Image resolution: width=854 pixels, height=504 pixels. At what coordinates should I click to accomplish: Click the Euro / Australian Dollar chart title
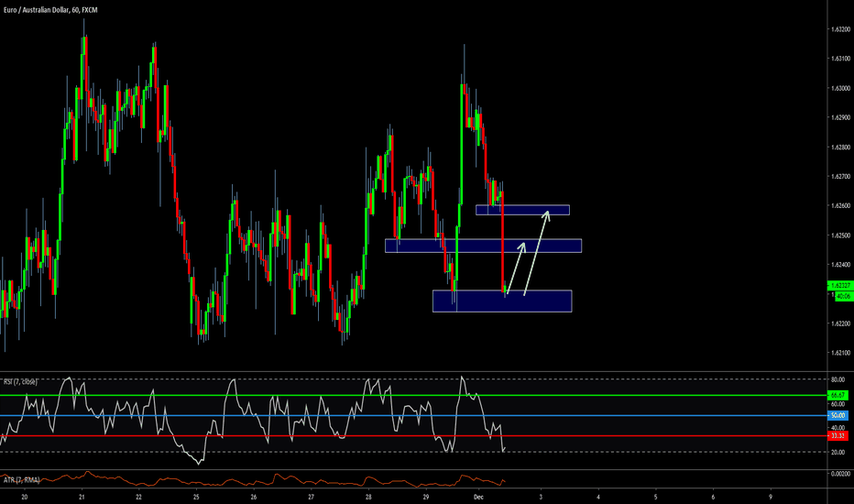click(50, 10)
